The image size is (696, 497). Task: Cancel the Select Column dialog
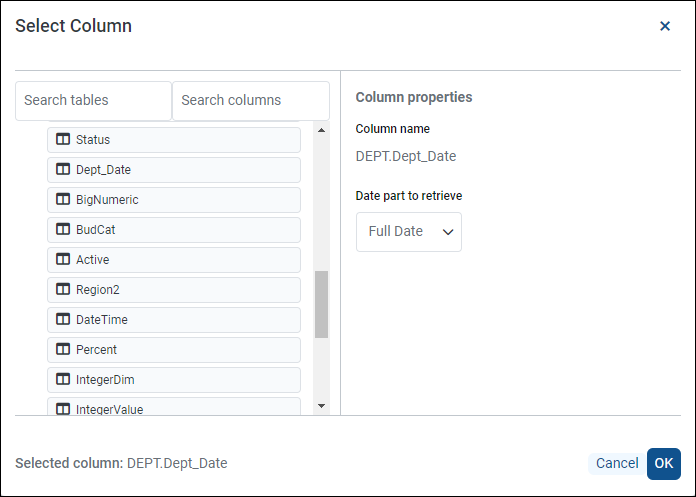617,463
